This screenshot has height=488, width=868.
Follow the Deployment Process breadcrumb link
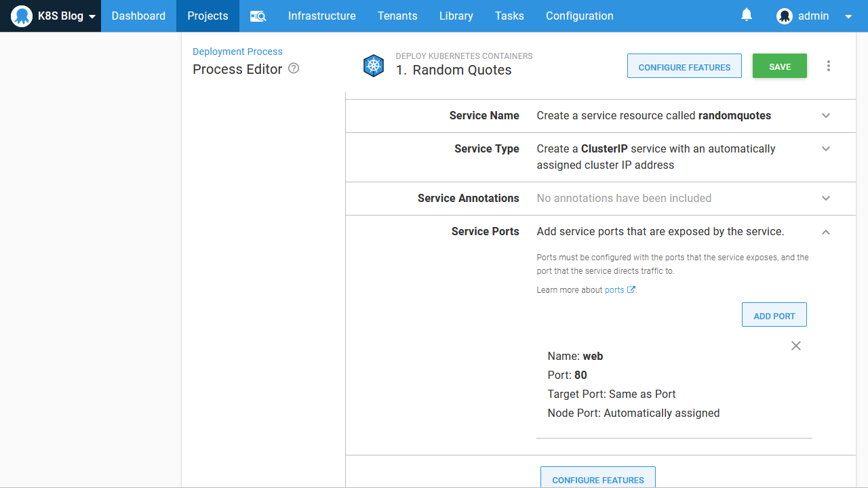pyautogui.click(x=237, y=52)
